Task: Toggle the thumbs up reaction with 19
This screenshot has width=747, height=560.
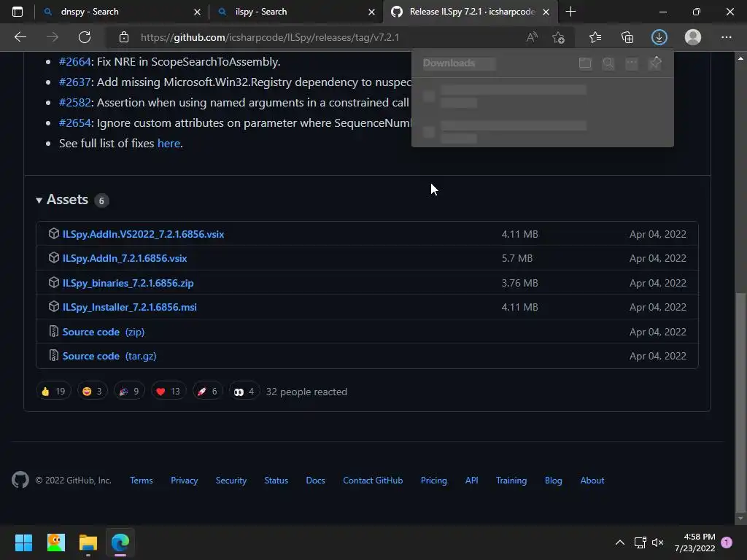Action: 53,392
